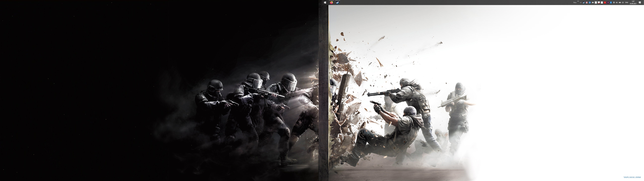Open the Discord tray icon
The image size is (644, 181).
pyautogui.click(x=593, y=3)
